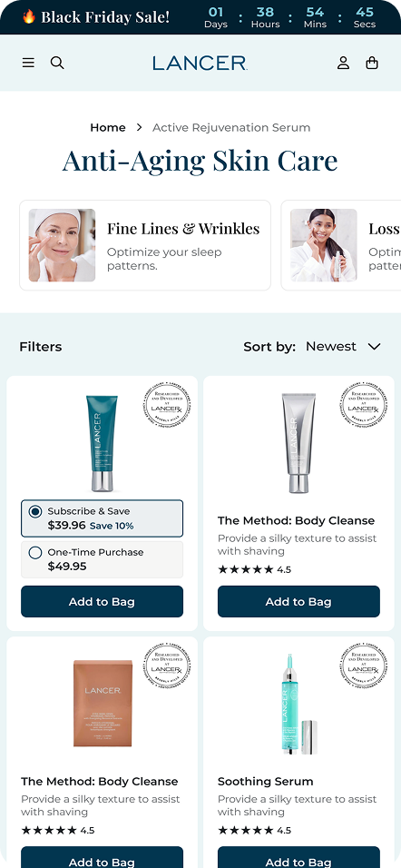Open the user account icon
This screenshot has width=401, height=868.
click(x=344, y=63)
